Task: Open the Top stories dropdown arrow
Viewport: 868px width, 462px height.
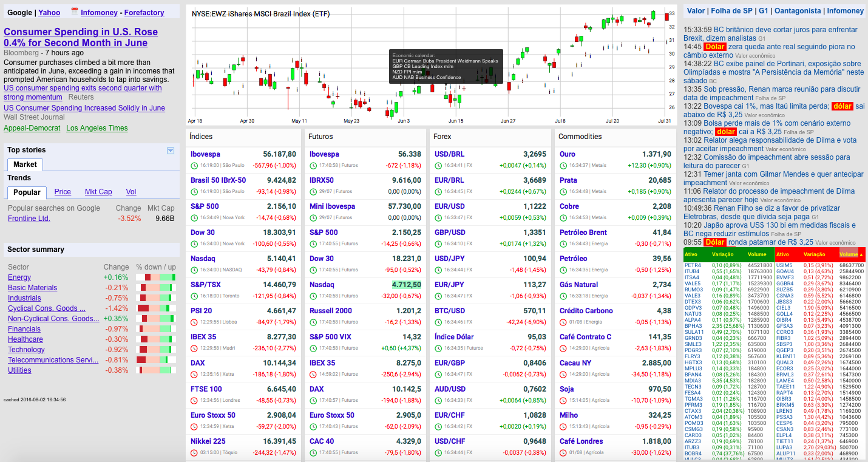Action: [171, 151]
